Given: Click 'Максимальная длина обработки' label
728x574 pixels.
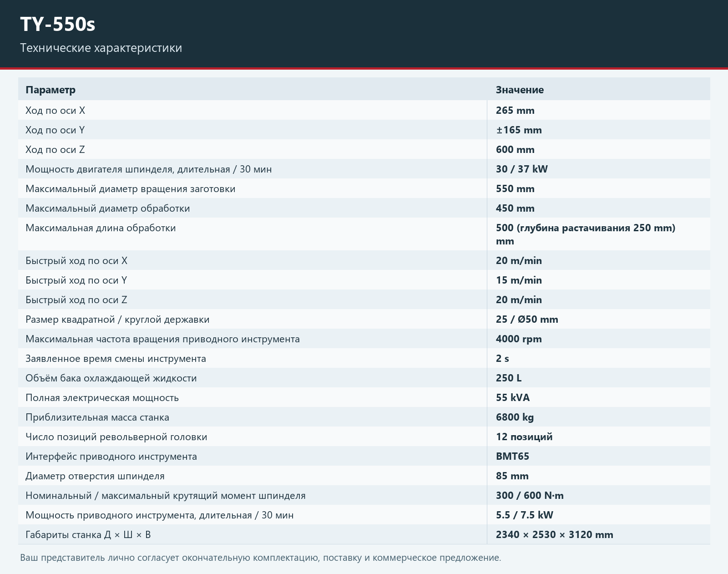Looking at the screenshot, I should point(101,228).
